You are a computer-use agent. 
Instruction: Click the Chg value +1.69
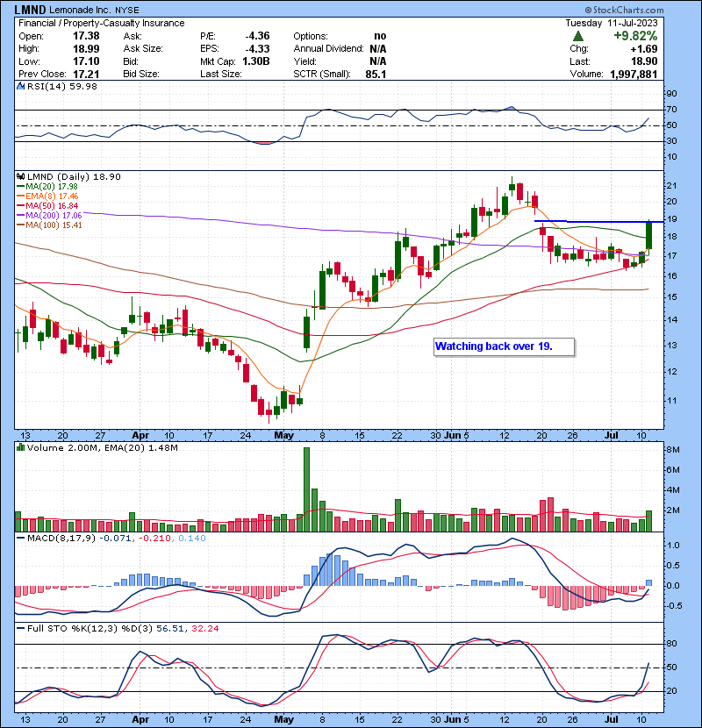click(644, 49)
